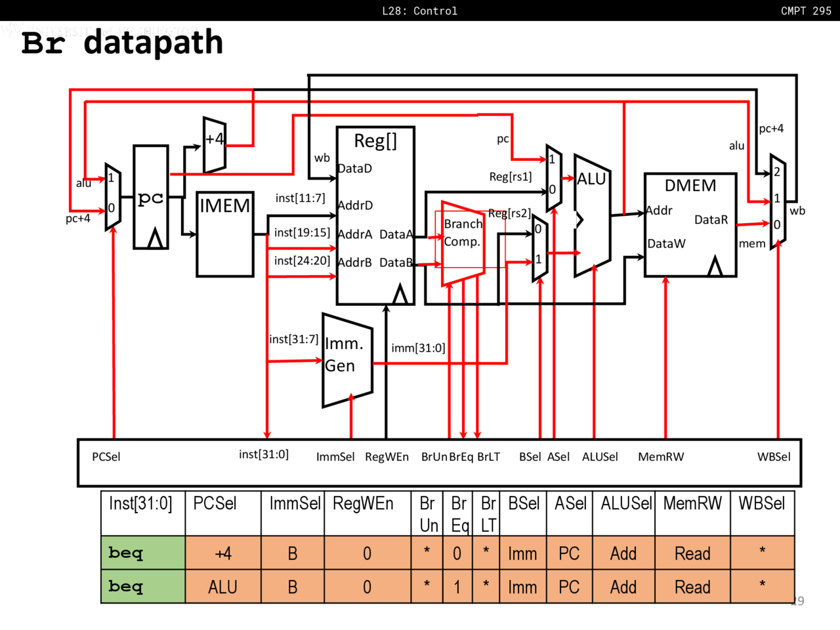
Task: Select the Branch Comp. block
Action: click(x=463, y=244)
